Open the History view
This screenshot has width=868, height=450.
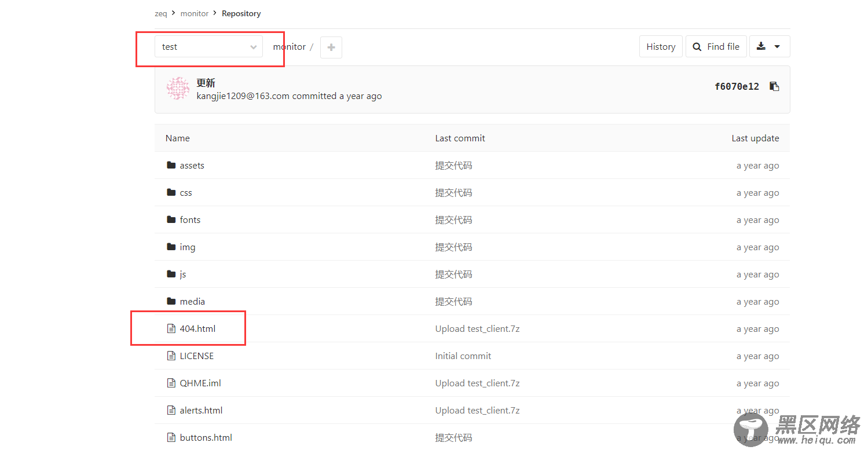tap(661, 47)
